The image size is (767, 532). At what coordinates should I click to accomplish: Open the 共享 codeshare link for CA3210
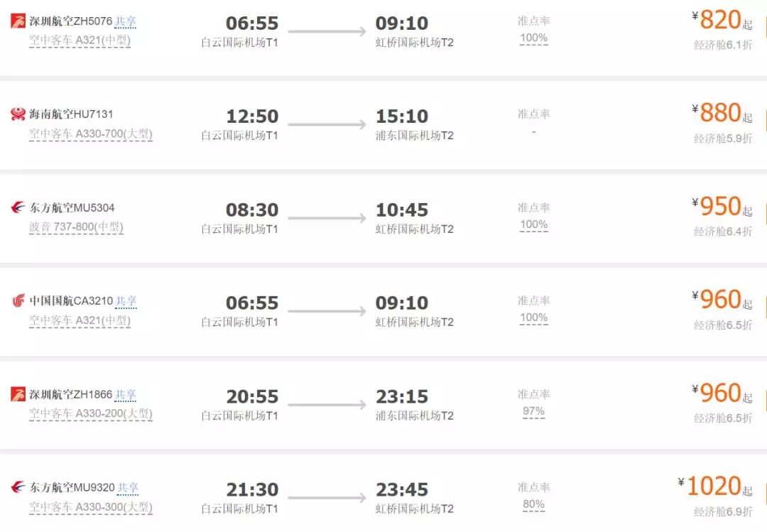[x=126, y=301]
